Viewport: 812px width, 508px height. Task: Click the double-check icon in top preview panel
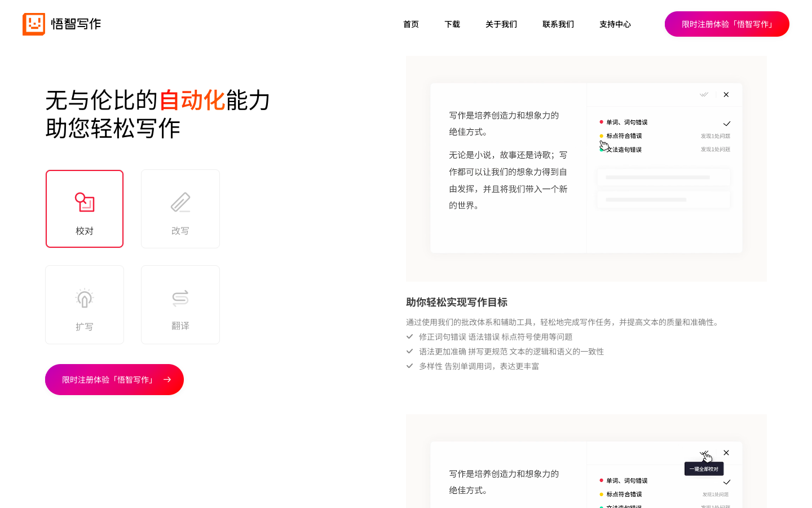pos(704,95)
